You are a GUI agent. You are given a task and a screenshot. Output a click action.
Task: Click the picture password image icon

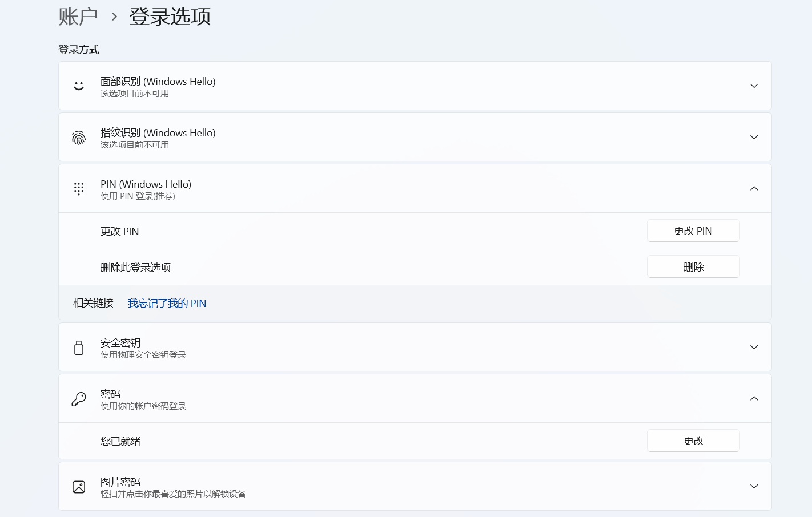click(x=79, y=487)
